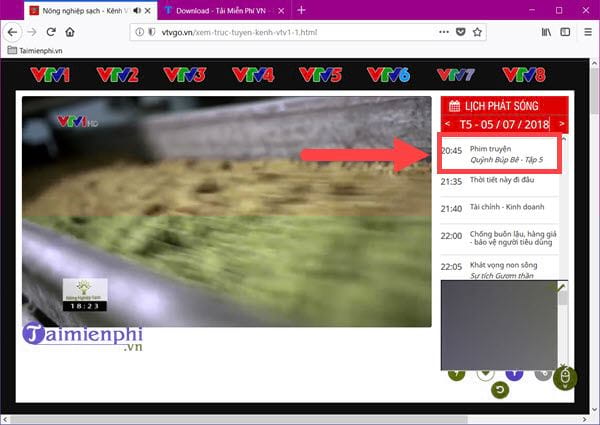Close the Download - Tải Miễn Phí tab
The image size is (600, 425).
click(281, 11)
